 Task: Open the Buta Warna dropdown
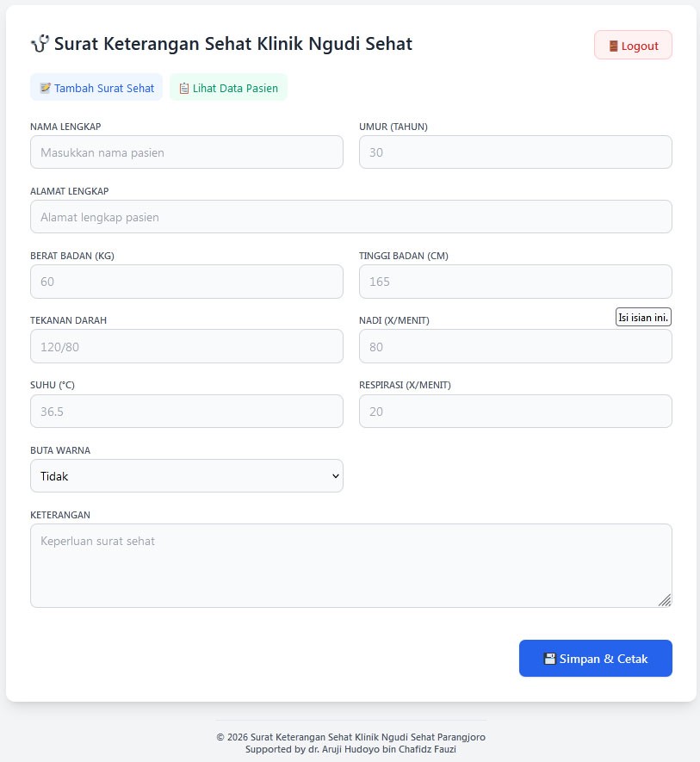186,476
